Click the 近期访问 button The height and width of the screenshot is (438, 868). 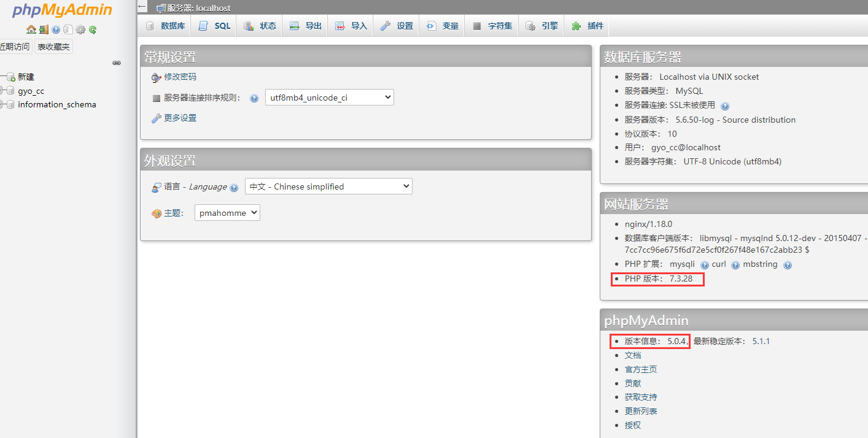click(15, 47)
